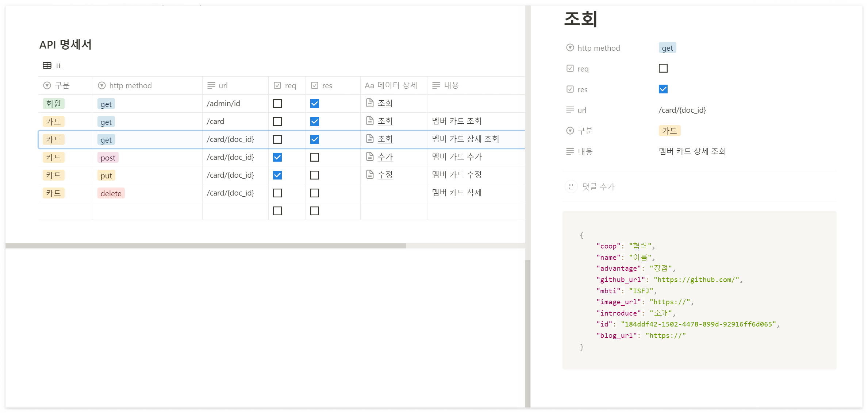
Task: Open 조회 page link in /card row
Action: pos(385,121)
